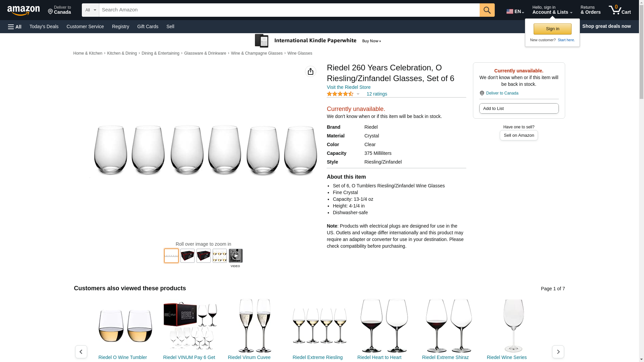644x362 pixels.
Task: Expand the Add to List dropdown
Action: pyautogui.click(x=519, y=109)
